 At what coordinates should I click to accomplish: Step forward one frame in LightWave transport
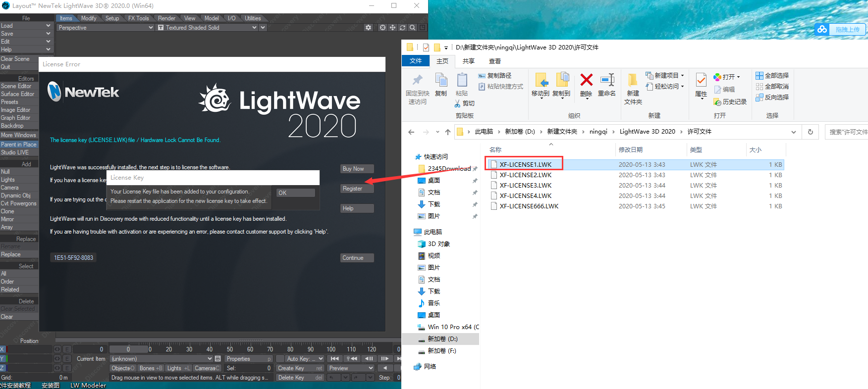coord(385,359)
